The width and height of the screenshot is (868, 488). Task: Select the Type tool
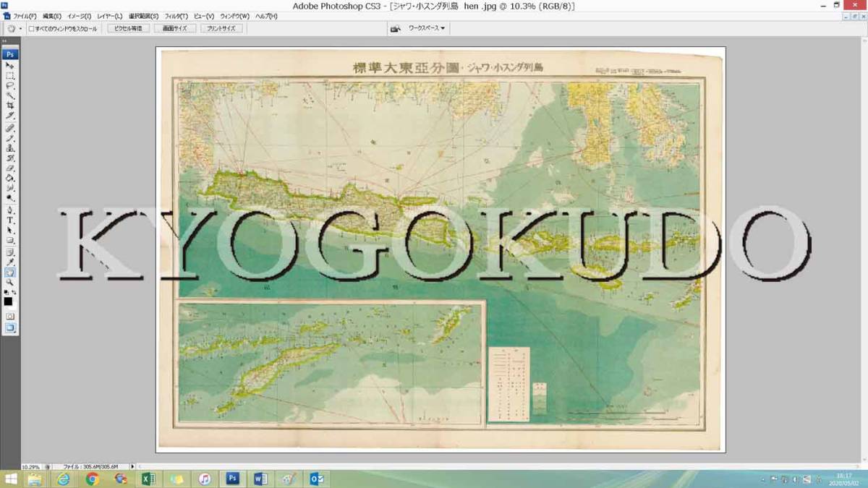pos(10,221)
